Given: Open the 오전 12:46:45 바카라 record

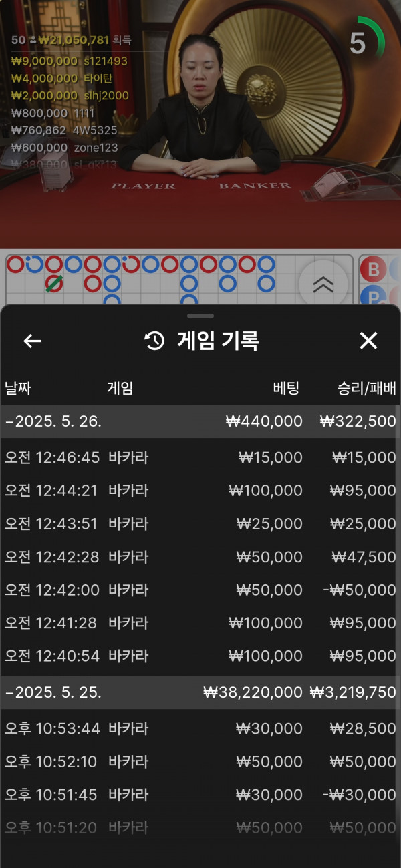Looking at the screenshot, I should (200, 457).
